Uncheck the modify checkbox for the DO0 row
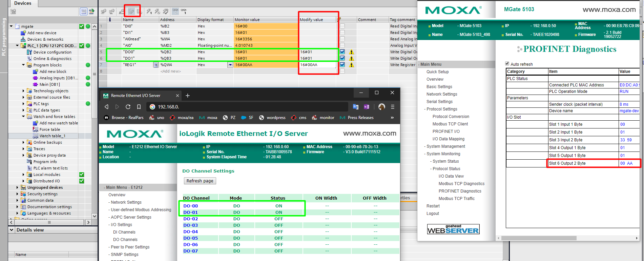The height and width of the screenshot is (261, 644). click(342, 52)
